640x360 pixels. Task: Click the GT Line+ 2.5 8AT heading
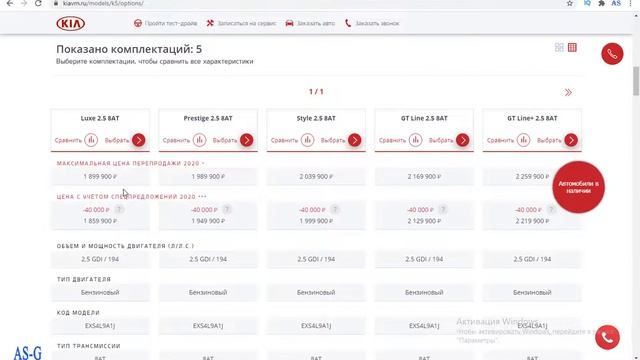tap(532, 118)
